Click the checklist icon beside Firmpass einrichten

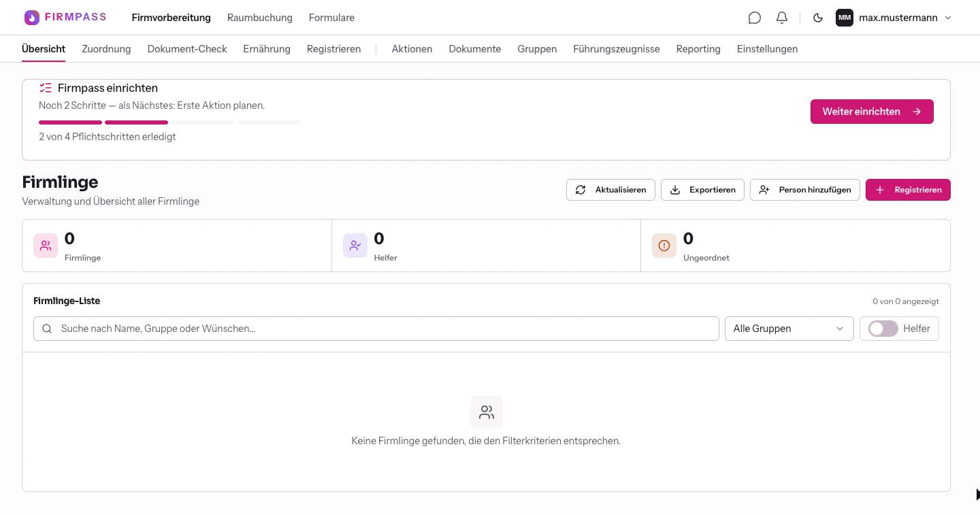pyautogui.click(x=46, y=88)
